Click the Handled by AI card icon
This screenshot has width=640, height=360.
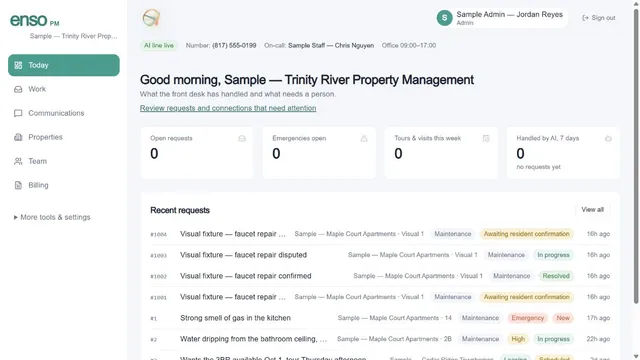[608, 139]
